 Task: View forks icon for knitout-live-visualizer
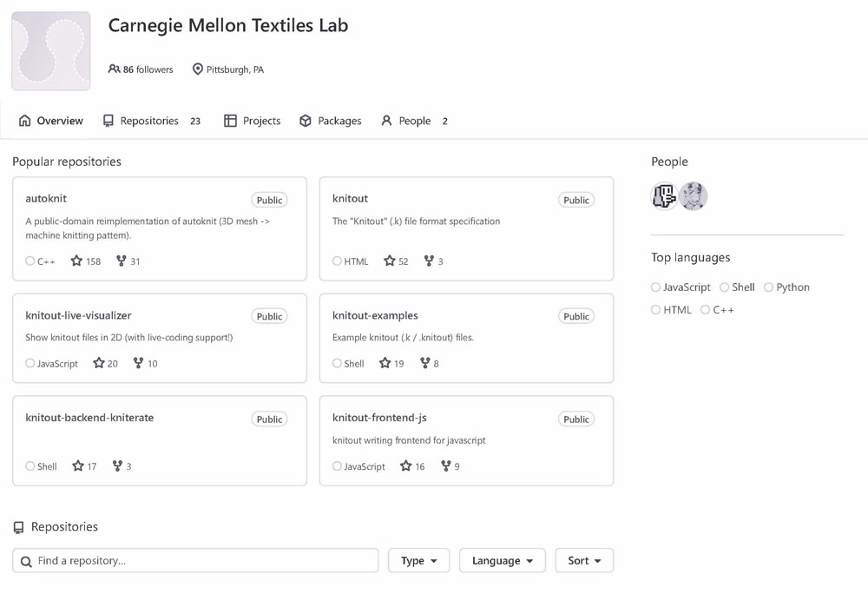[x=138, y=363]
